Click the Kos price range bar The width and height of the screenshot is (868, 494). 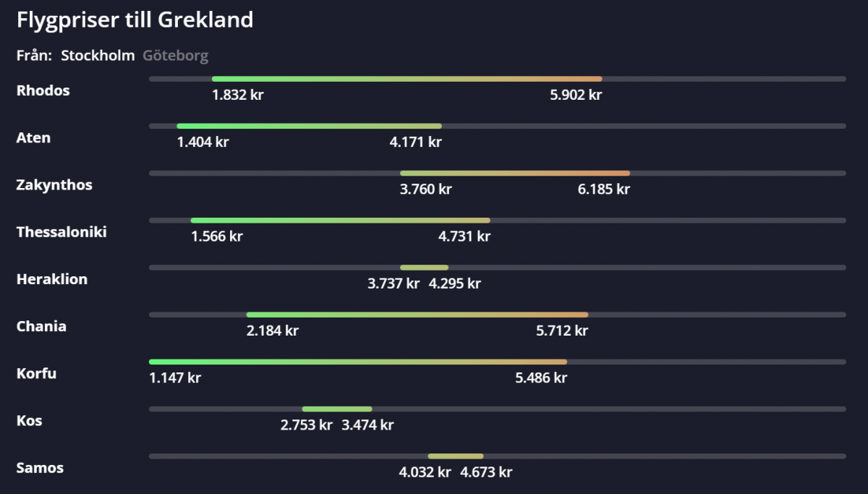coord(337,409)
